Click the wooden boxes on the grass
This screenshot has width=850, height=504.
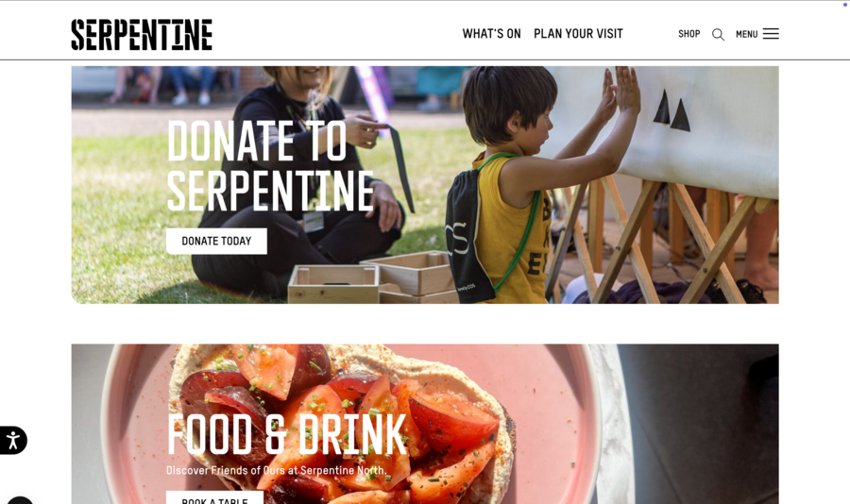click(x=374, y=277)
